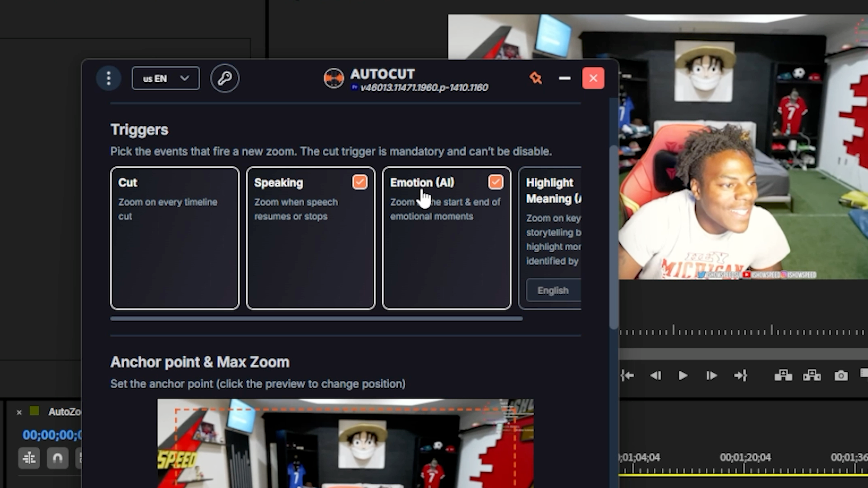Click the license key icon in AutoCut
The width and height of the screenshot is (868, 488).
[225, 79]
